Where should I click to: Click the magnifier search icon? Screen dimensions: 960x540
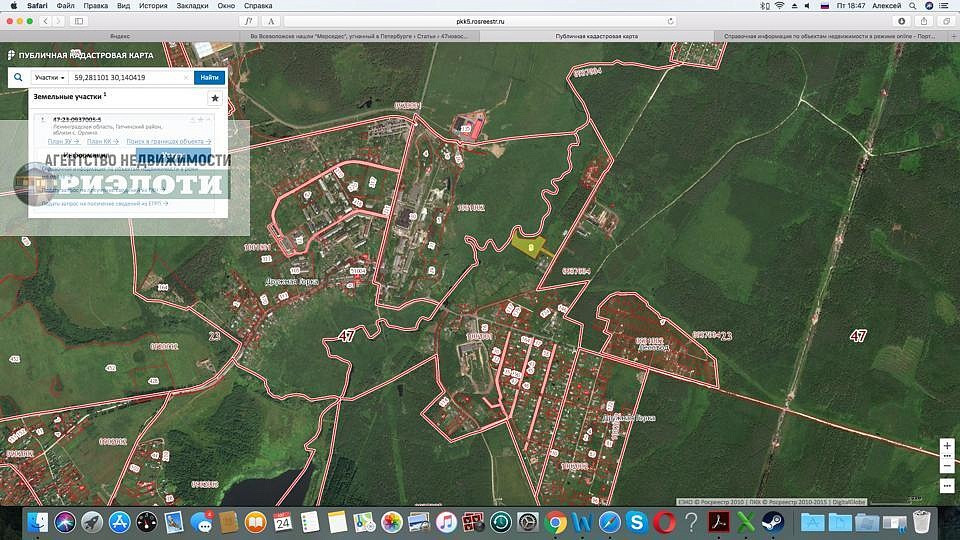click(18, 78)
